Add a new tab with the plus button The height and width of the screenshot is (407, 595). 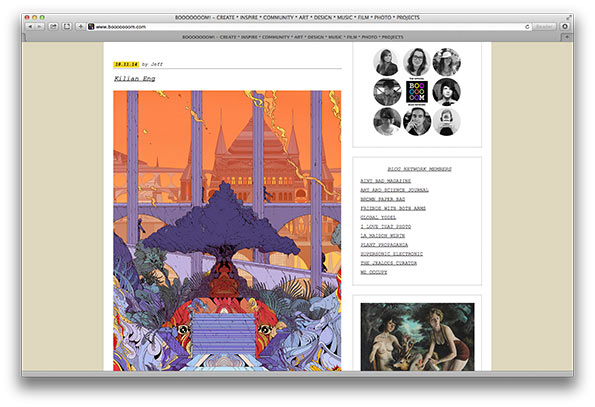click(567, 37)
